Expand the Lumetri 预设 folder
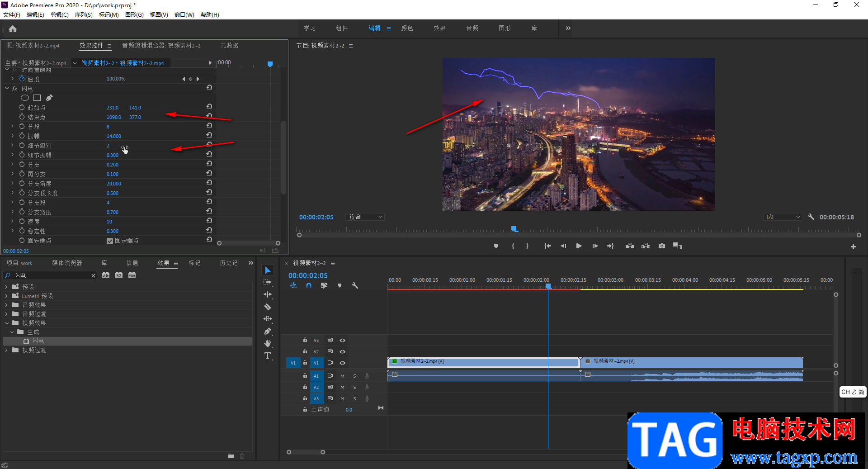The height and width of the screenshot is (469, 868). point(6,296)
